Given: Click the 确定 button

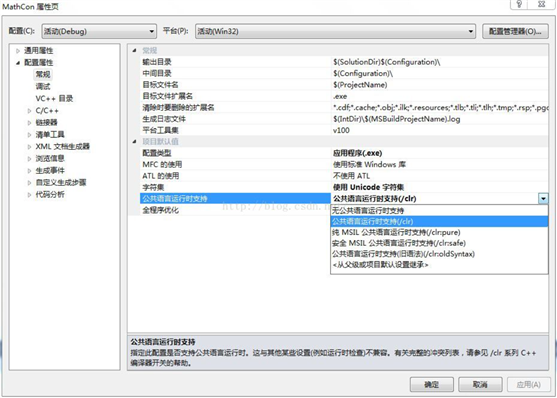Looking at the screenshot, I should pyautogui.click(x=432, y=384).
